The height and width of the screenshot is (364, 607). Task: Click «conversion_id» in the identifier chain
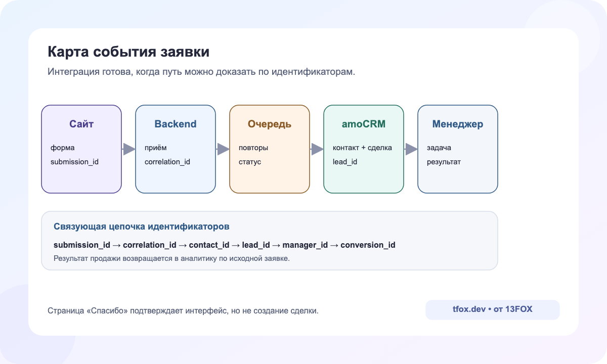[368, 245]
